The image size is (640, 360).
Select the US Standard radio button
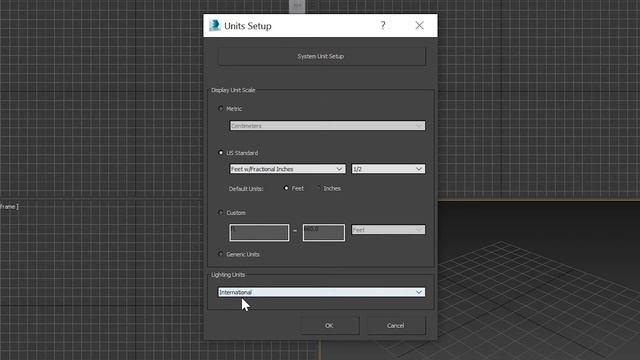[x=221, y=153]
